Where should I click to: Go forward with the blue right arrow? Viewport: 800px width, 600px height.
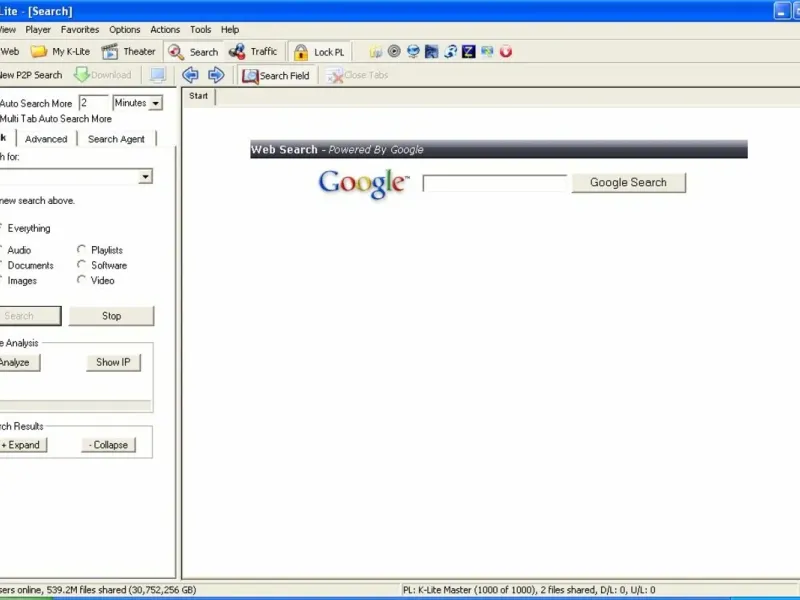(216, 75)
